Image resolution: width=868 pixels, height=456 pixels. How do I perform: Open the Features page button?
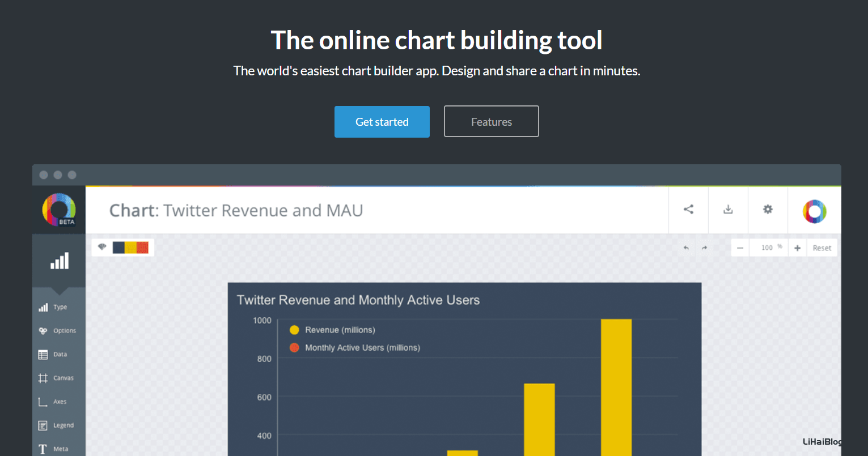point(491,122)
